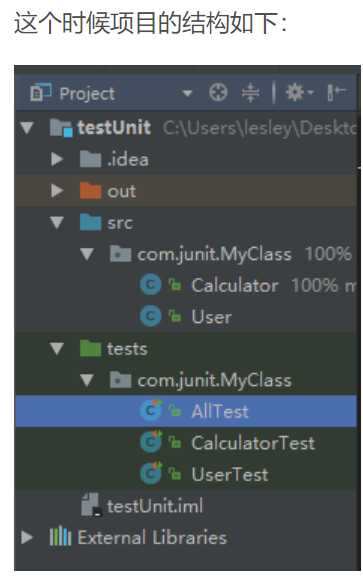Open the Project panel settings gear
Viewport: 363px width, 583px height.
(295, 92)
